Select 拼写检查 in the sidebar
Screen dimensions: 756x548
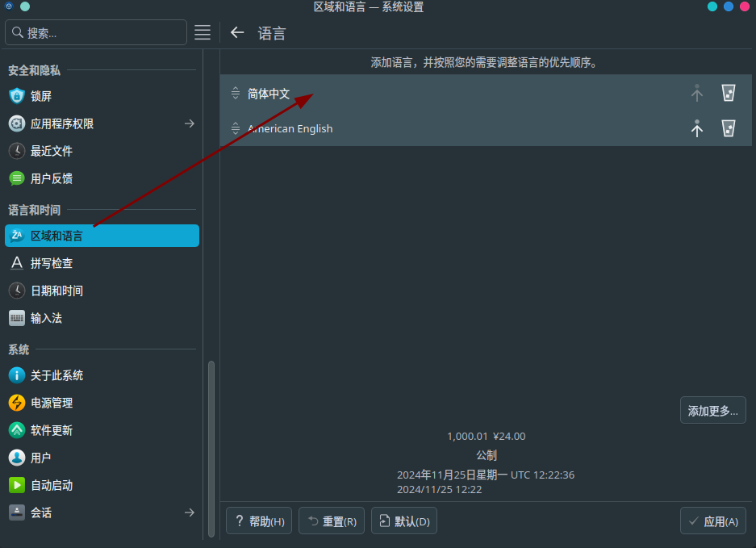102,263
